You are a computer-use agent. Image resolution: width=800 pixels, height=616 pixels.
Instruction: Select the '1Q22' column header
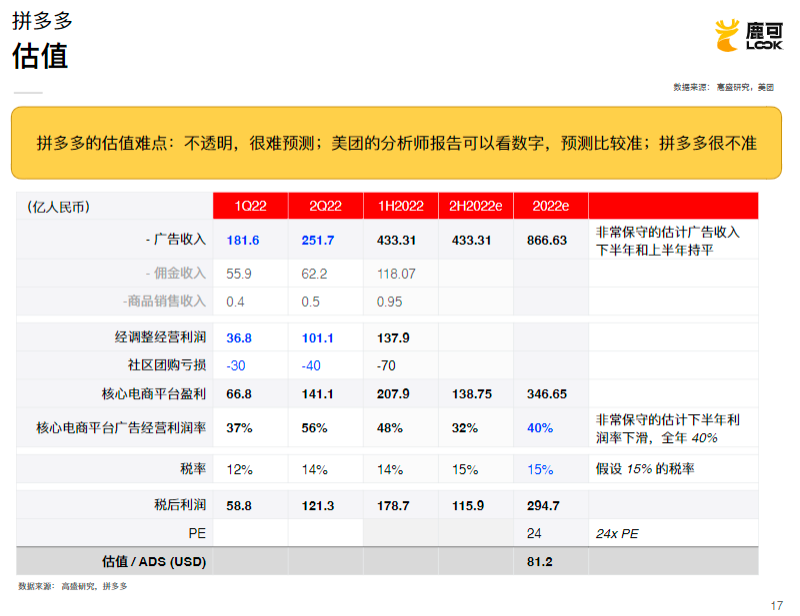tap(251, 206)
